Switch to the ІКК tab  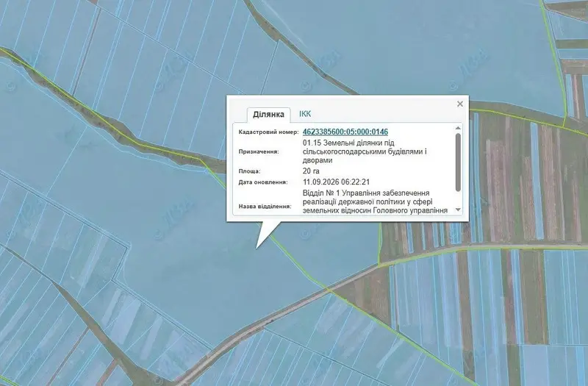[305, 114]
